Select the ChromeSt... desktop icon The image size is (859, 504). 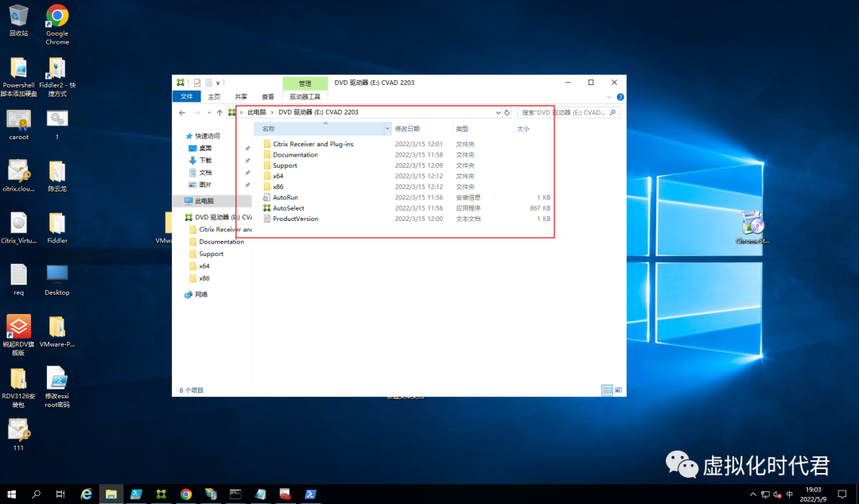pos(752,227)
